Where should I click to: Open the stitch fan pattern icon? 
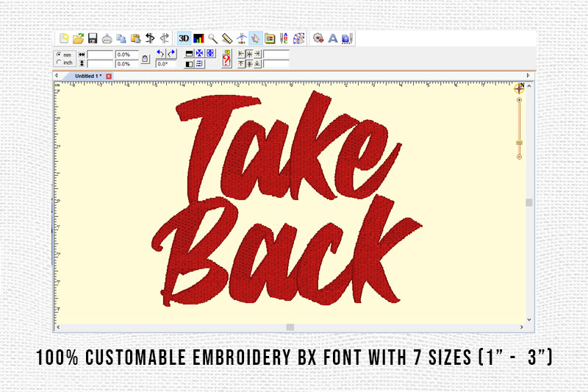tap(299, 38)
